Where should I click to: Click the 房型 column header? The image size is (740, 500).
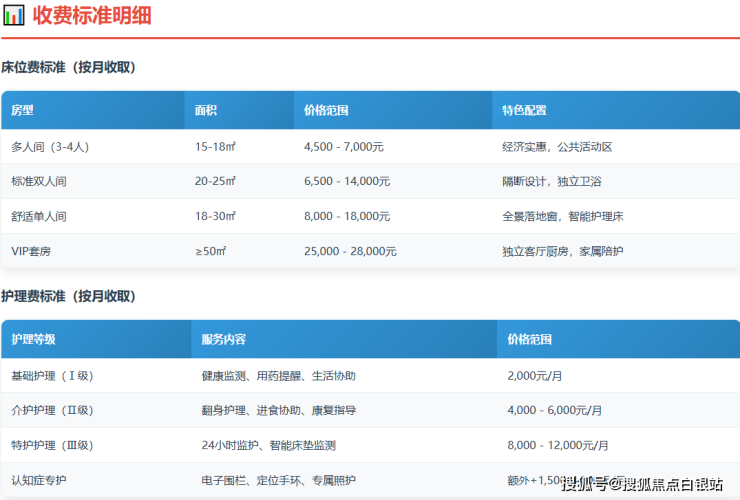coord(22,110)
